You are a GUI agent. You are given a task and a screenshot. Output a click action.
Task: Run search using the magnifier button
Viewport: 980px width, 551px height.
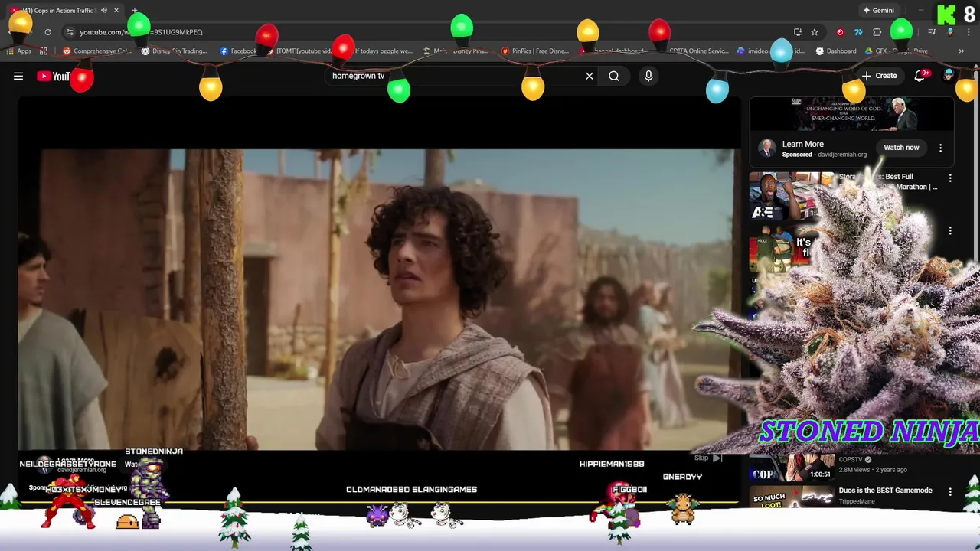click(x=614, y=76)
